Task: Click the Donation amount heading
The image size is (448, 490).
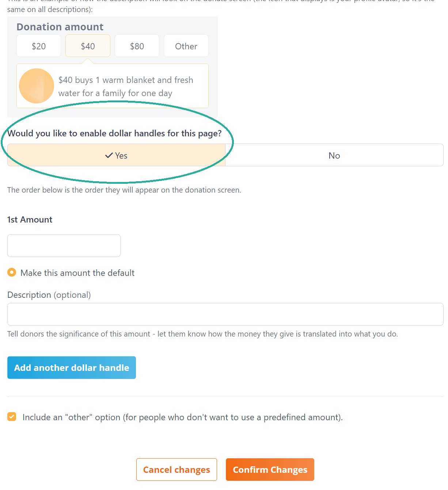Action: point(60,27)
